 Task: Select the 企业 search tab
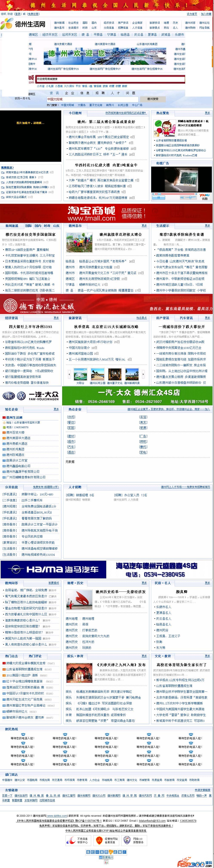(69, 93)
